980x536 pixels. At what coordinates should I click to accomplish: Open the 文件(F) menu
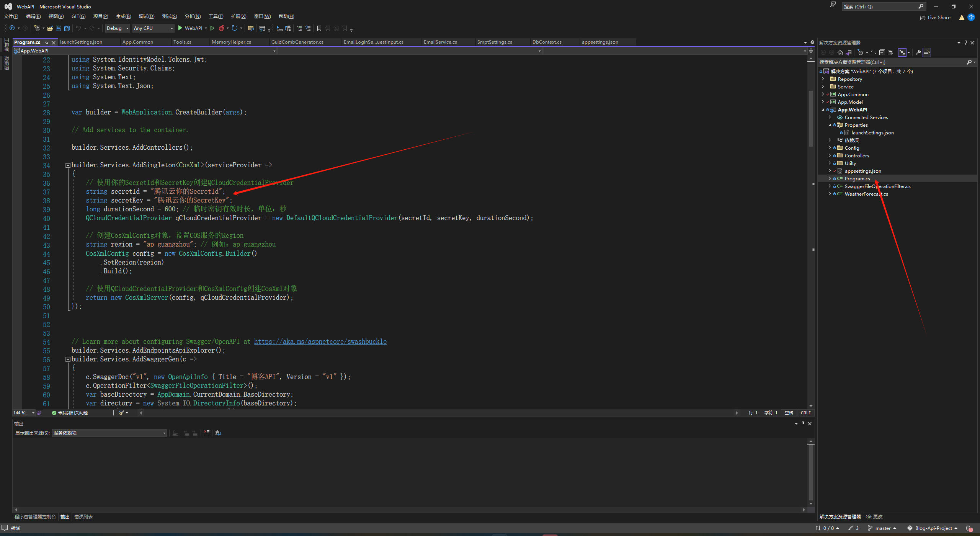click(x=11, y=16)
